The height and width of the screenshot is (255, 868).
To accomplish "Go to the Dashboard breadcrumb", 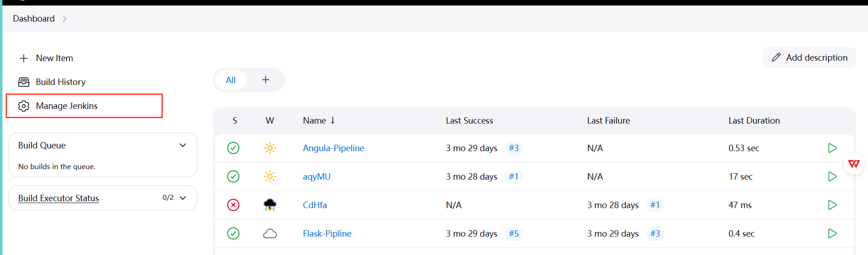I will pyautogui.click(x=34, y=19).
